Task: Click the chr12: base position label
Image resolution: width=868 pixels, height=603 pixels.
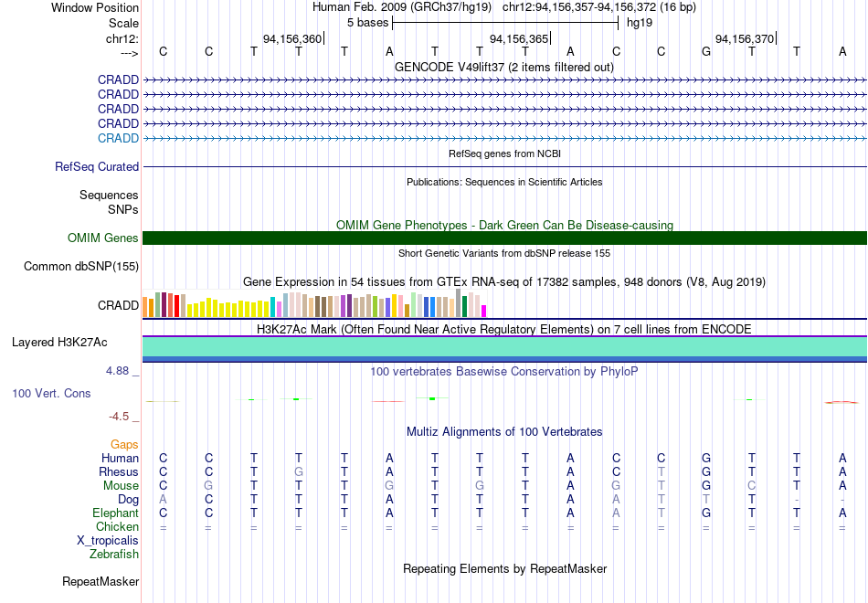Action: tap(122, 38)
